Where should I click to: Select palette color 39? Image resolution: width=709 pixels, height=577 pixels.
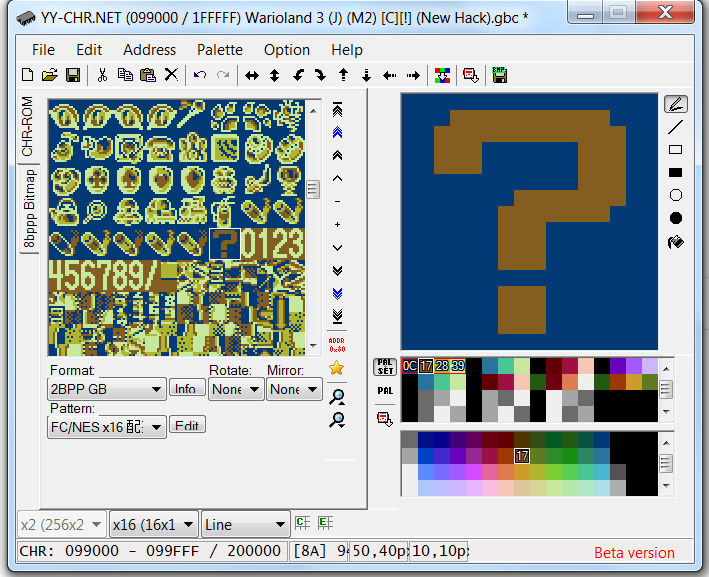point(458,366)
